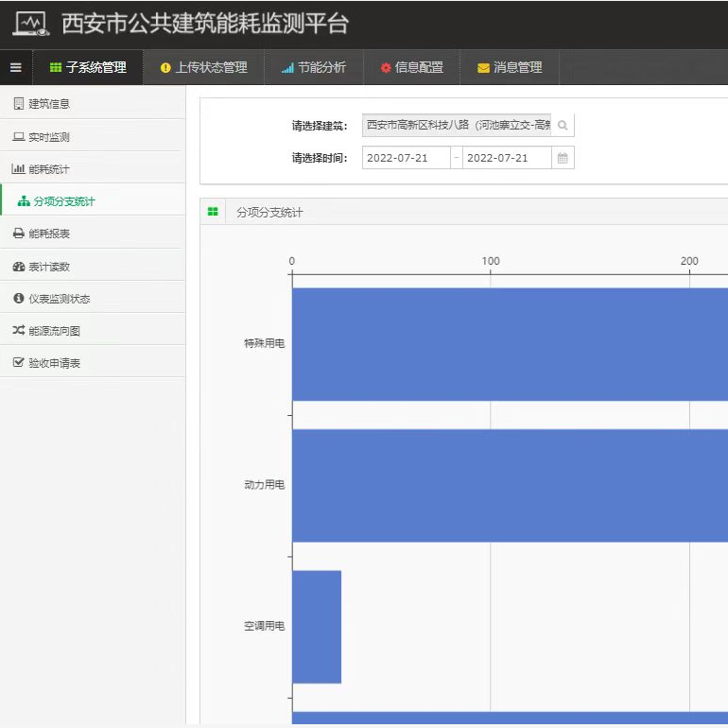Go to 表计读数 in sidebar
Viewport: 728px width, 728px height.
pyautogui.click(x=48, y=267)
